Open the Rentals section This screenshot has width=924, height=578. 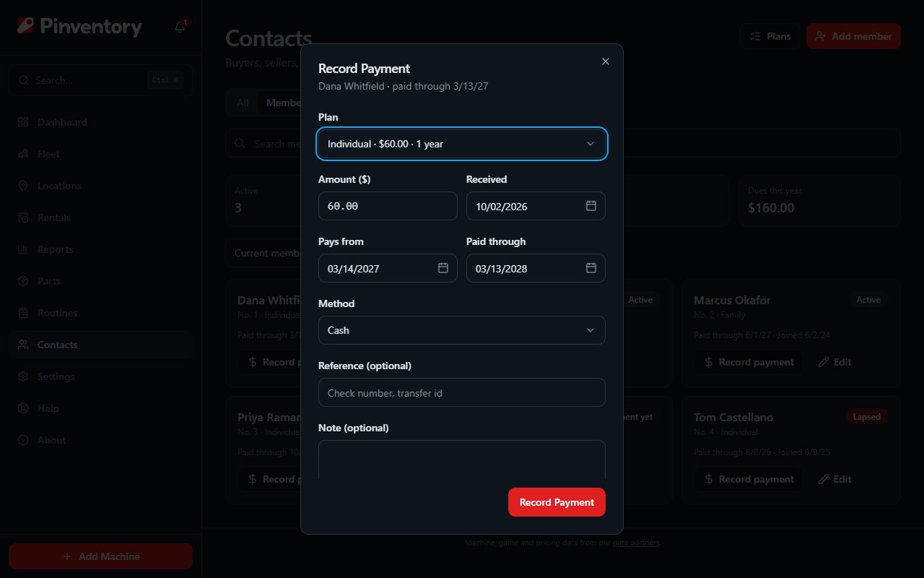coord(100,217)
